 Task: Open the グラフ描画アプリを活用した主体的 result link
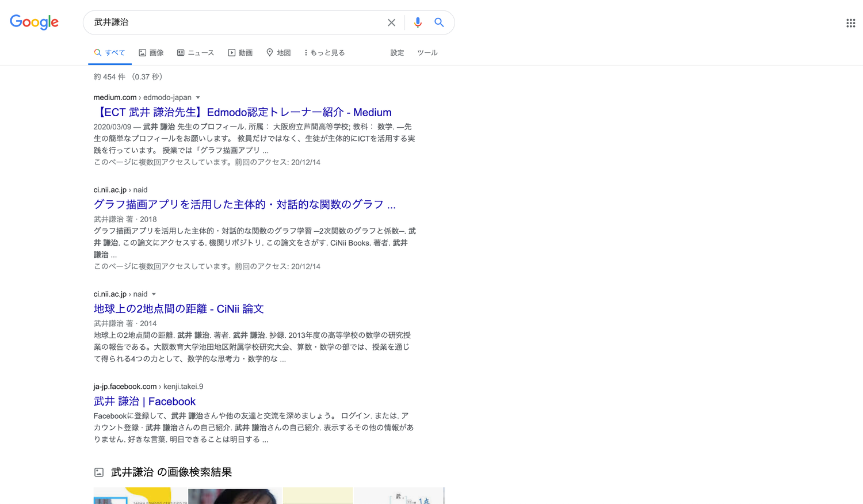[x=245, y=204]
